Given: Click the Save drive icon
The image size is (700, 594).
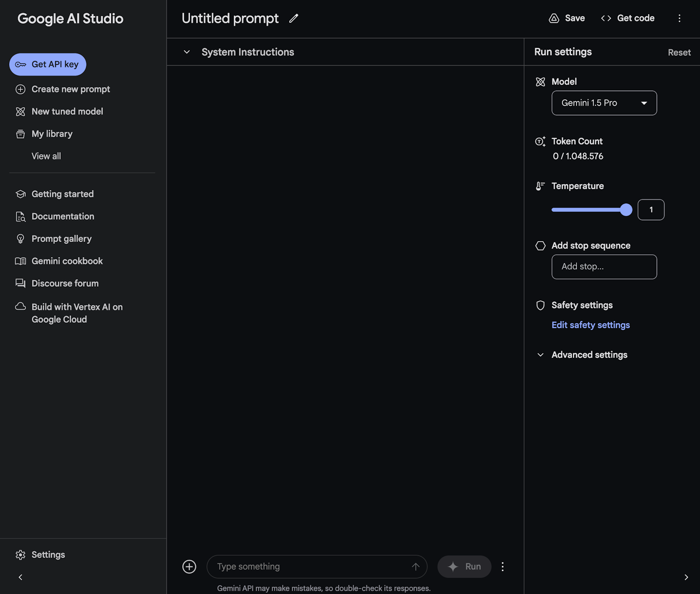Looking at the screenshot, I should tap(554, 18).
